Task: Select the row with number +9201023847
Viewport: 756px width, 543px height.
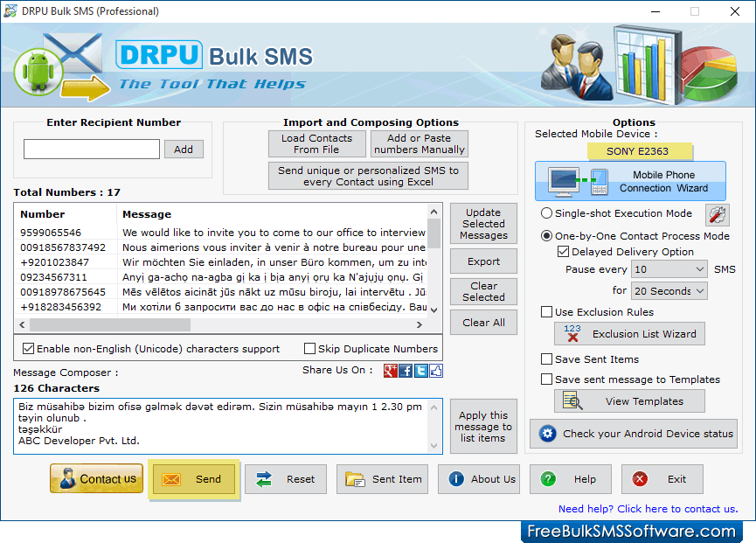Action: [222, 262]
